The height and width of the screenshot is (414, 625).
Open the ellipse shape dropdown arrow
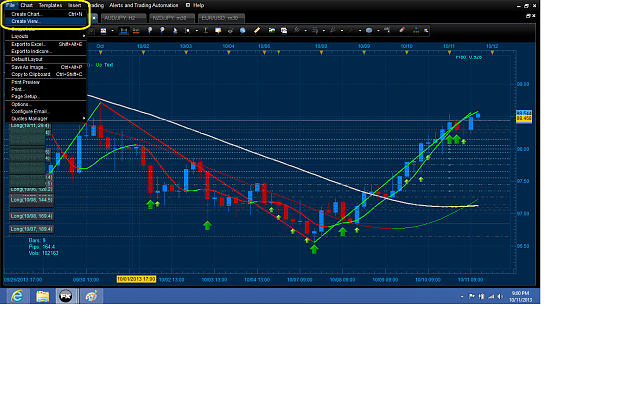pyautogui.click(x=378, y=31)
